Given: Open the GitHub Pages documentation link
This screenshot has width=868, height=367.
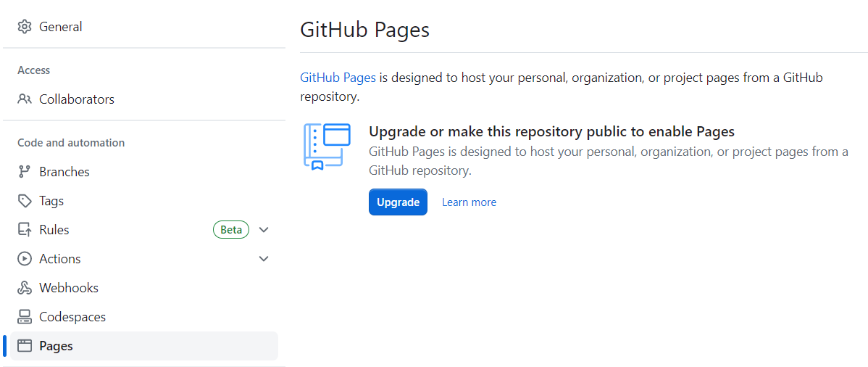Looking at the screenshot, I should (x=338, y=78).
